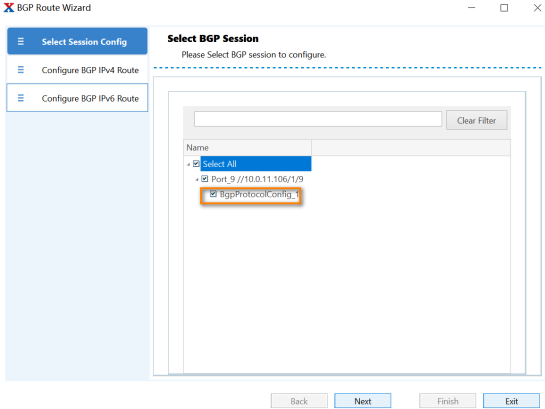Click list icon beside Configure BGP IPv4 Route

click(21, 70)
